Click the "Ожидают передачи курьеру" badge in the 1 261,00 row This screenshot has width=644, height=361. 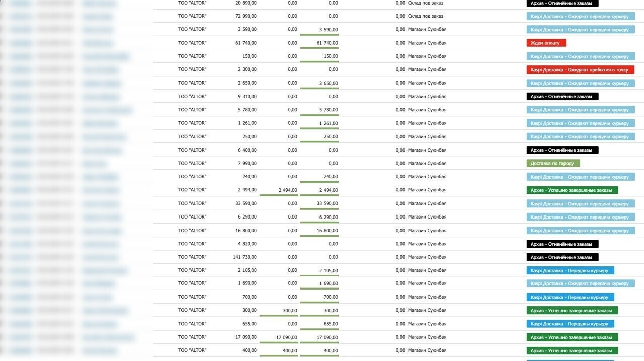[x=581, y=123]
